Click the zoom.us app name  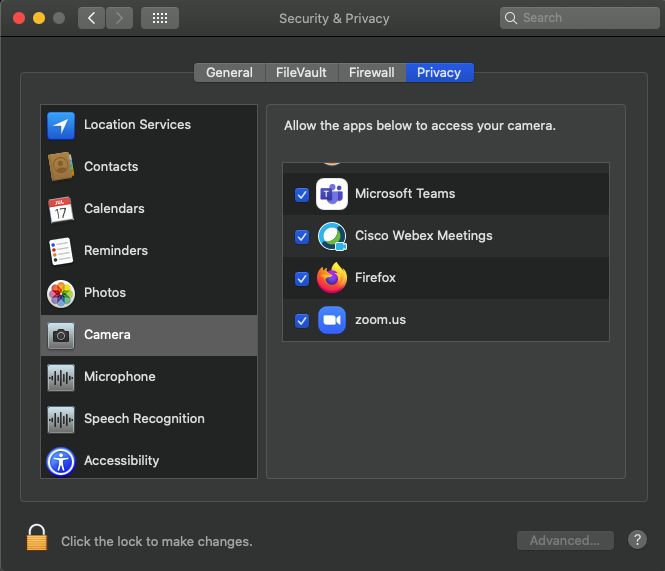click(380, 319)
